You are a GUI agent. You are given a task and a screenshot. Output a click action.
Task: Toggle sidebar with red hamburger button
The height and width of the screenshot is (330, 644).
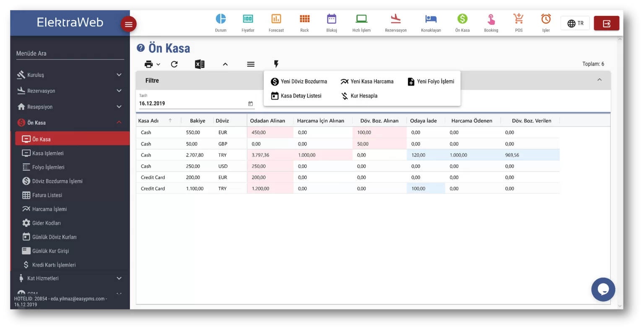[x=129, y=24]
